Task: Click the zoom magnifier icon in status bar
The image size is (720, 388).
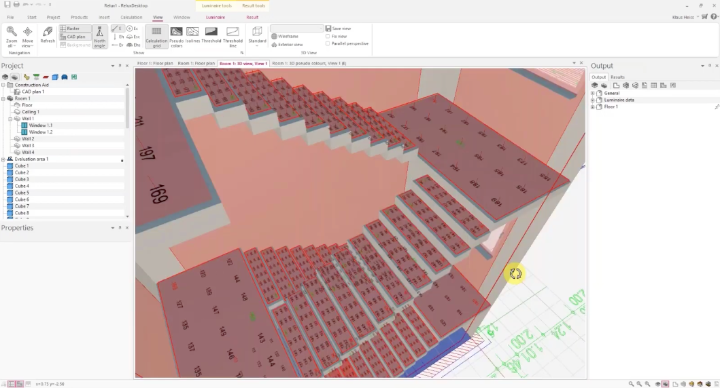Action: (631, 384)
